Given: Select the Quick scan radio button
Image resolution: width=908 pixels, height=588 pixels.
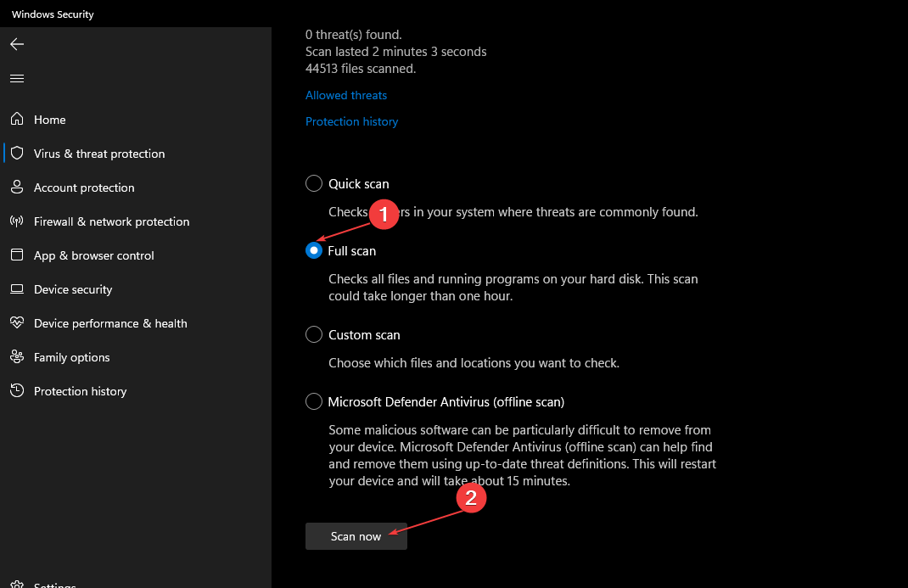Looking at the screenshot, I should [313, 183].
